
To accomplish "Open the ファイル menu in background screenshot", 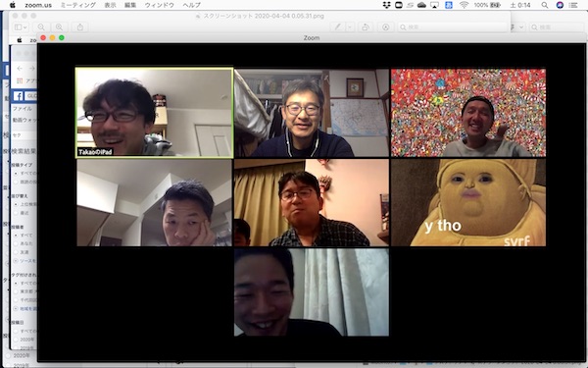I will [x=23, y=109].
